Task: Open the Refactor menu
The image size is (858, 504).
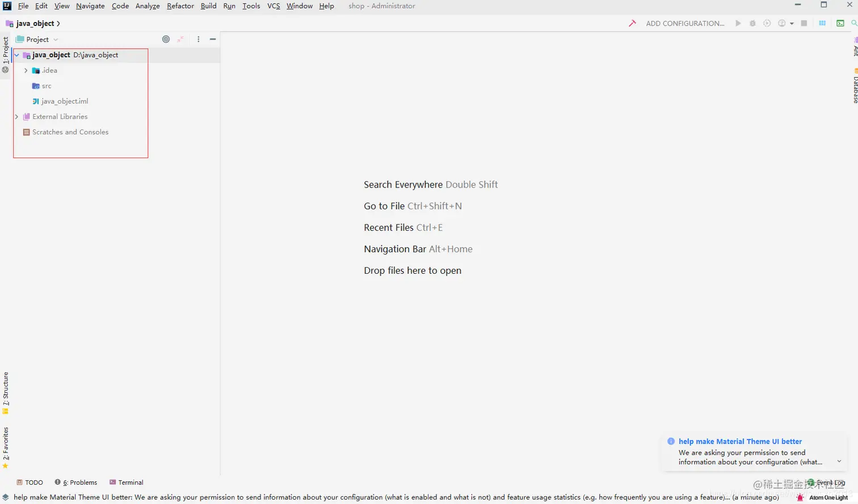Action: pos(180,6)
